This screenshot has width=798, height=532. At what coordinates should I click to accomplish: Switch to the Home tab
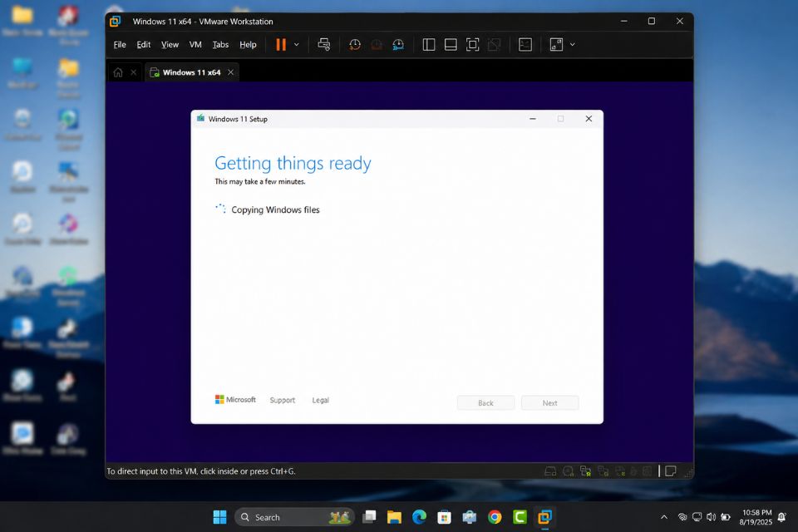pyautogui.click(x=118, y=72)
